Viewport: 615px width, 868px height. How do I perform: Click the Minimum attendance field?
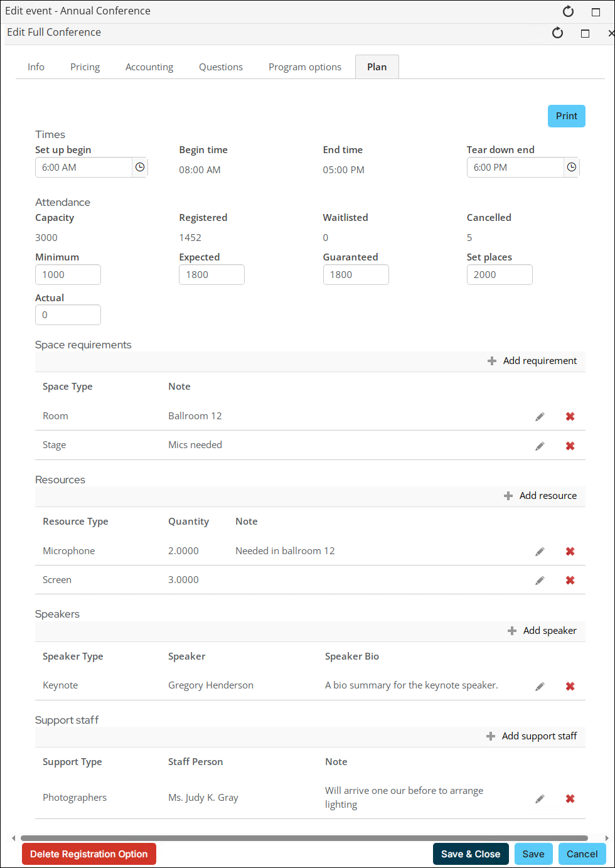coord(68,275)
